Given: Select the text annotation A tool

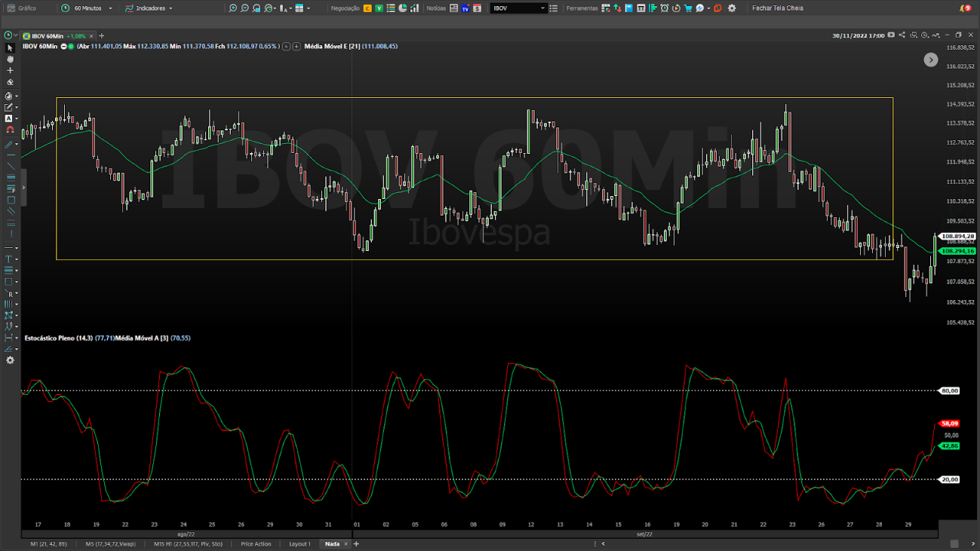Looking at the screenshot, I should pyautogui.click(x=9, y=118).
